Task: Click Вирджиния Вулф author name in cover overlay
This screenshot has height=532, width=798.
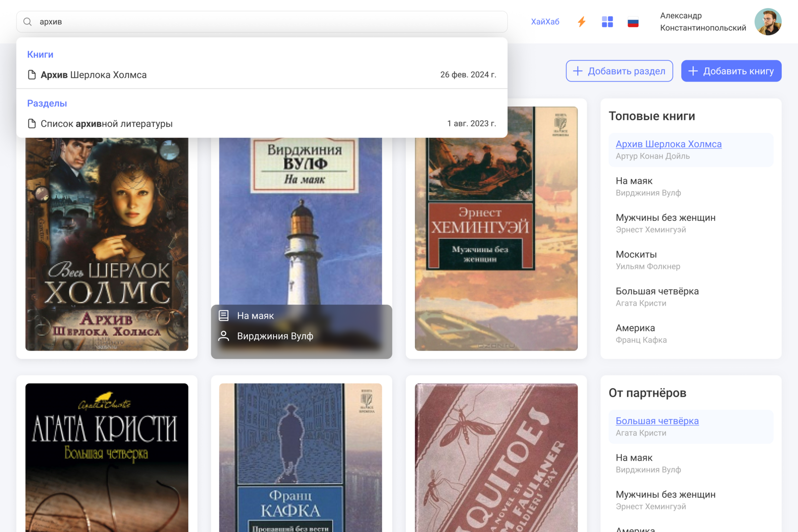Action: click(x=275, y=336)
